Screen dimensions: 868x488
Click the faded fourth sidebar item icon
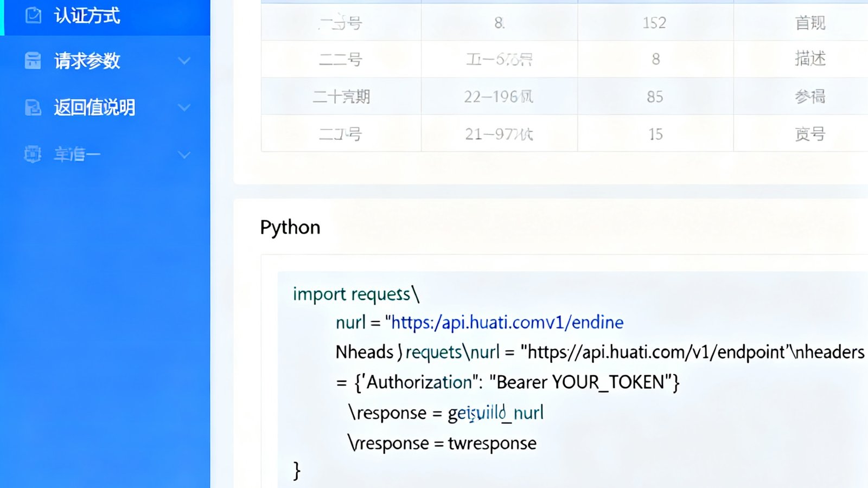point(33,154)
